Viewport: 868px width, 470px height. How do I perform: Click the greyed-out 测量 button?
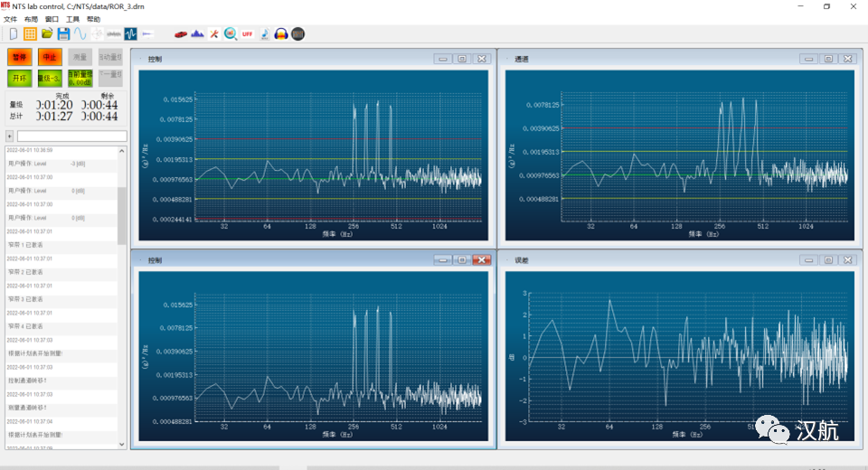coord(80,57)
